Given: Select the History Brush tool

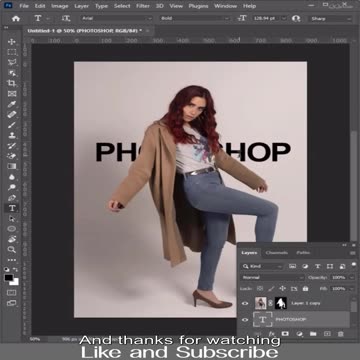Looking at the screenshot, I should 12,146.
